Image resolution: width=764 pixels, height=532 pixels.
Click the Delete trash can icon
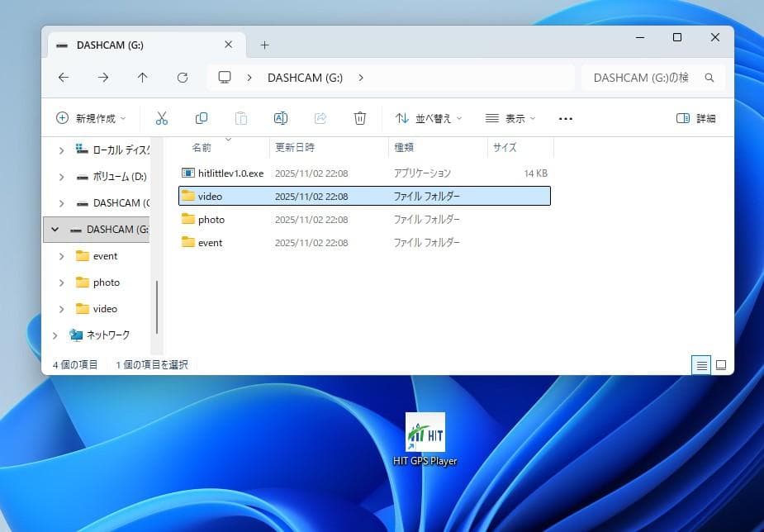tap(360, 118)
